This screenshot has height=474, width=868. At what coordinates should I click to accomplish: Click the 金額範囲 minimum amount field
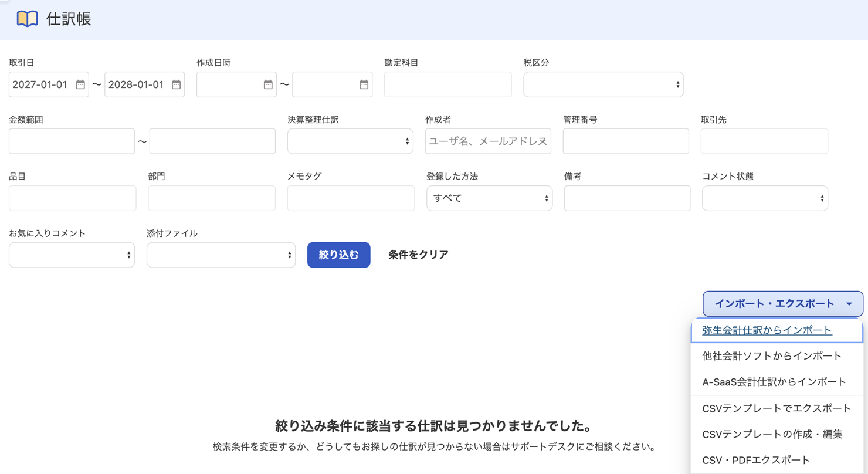click(72, 141)
